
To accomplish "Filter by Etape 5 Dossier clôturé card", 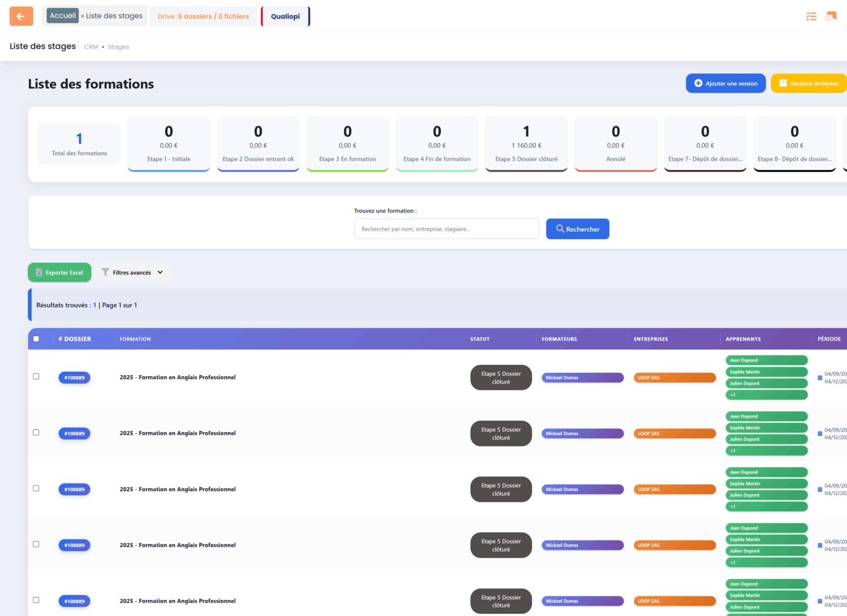I will (x=526, y=144).
